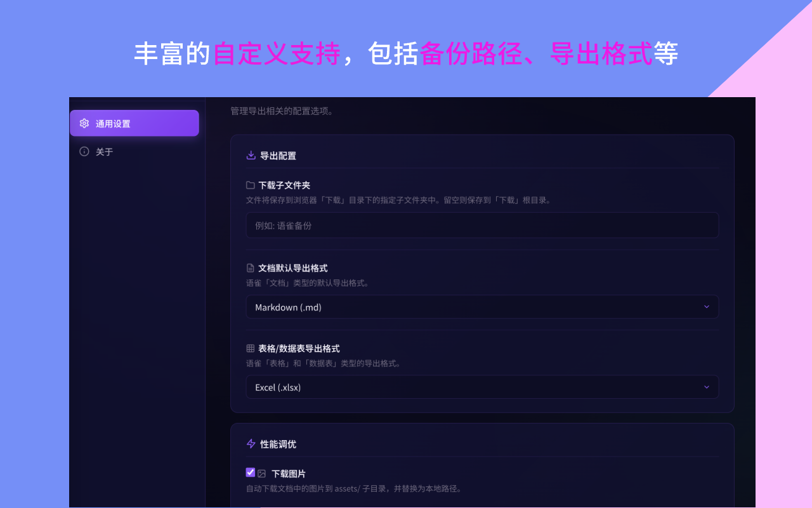Click the 语雀「文档」类型的默认导出格式 hint

(308, 283)
